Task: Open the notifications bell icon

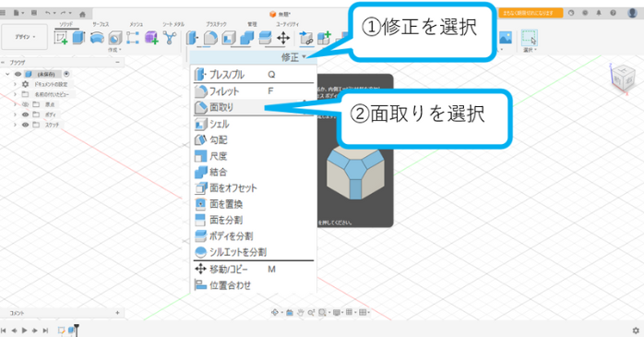Action: point(599,13)
